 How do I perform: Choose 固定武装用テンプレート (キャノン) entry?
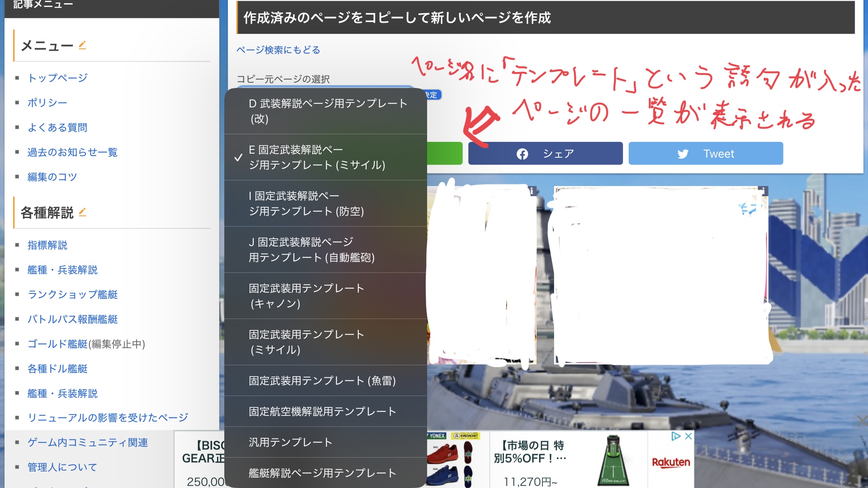[x=306, y=296]
